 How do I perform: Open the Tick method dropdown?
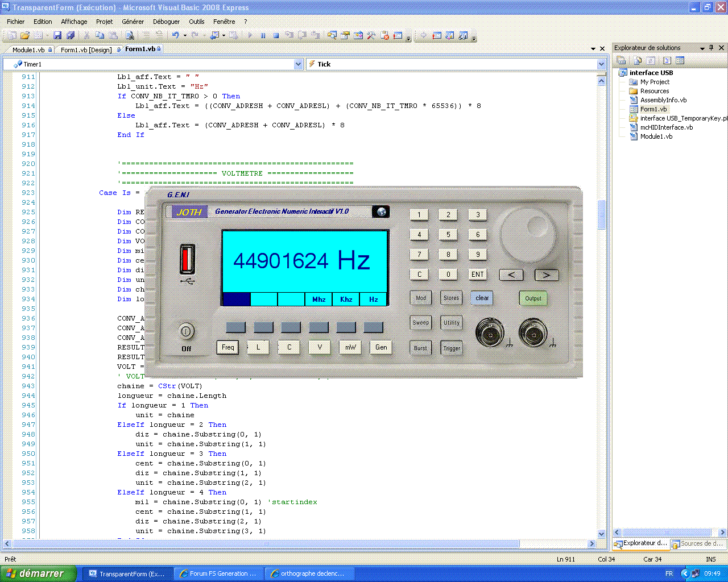[x=601, y=64]
